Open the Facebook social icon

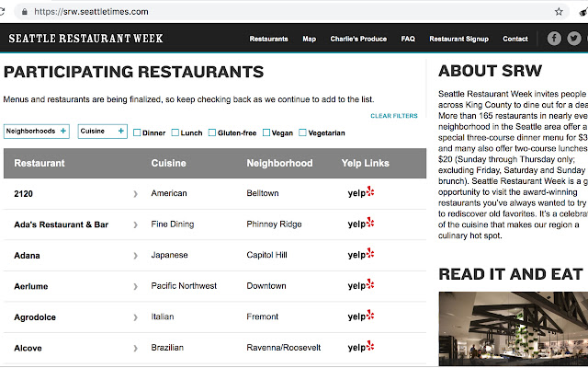(x=554, y=39)
